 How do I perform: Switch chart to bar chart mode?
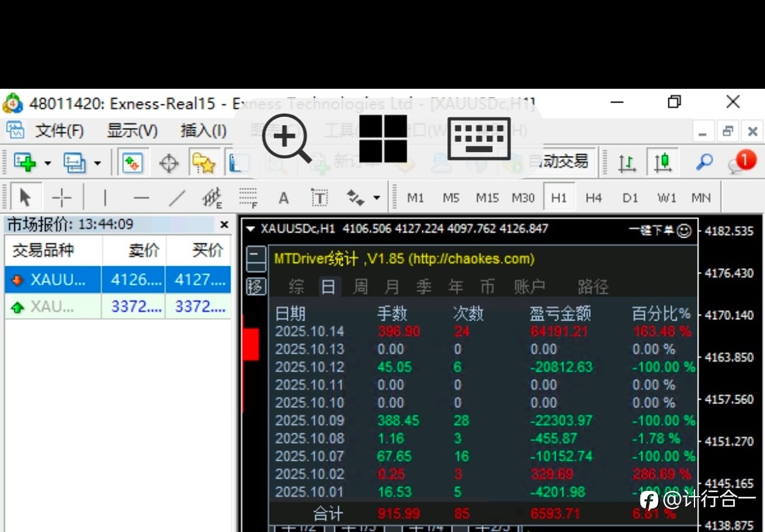point(627,163)
